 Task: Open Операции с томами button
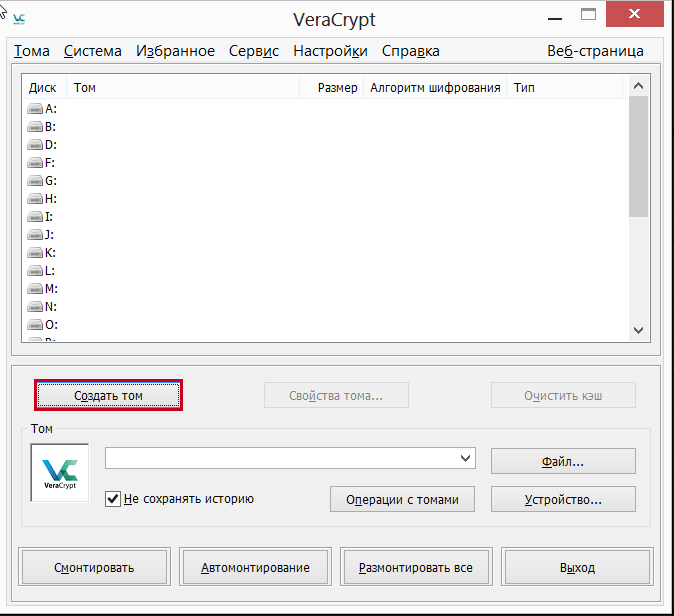click(402, 499)
